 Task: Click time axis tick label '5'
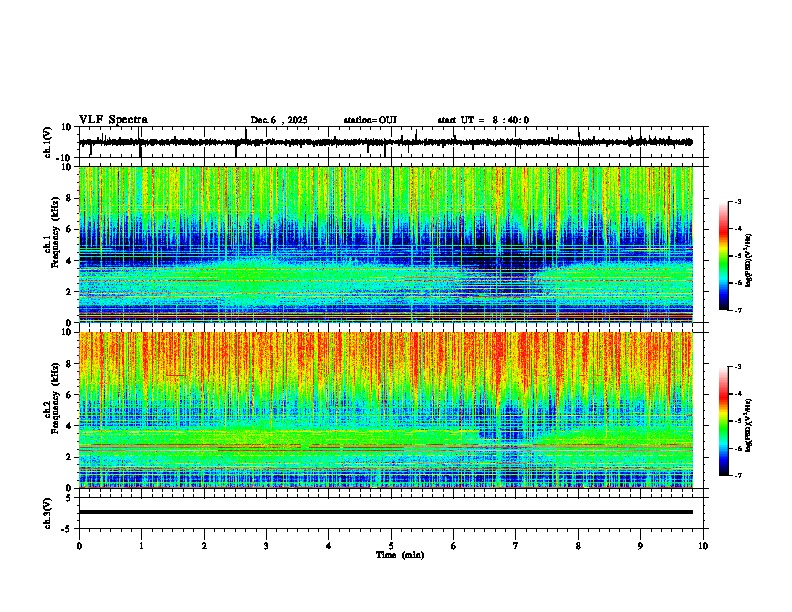coord(391,546)
